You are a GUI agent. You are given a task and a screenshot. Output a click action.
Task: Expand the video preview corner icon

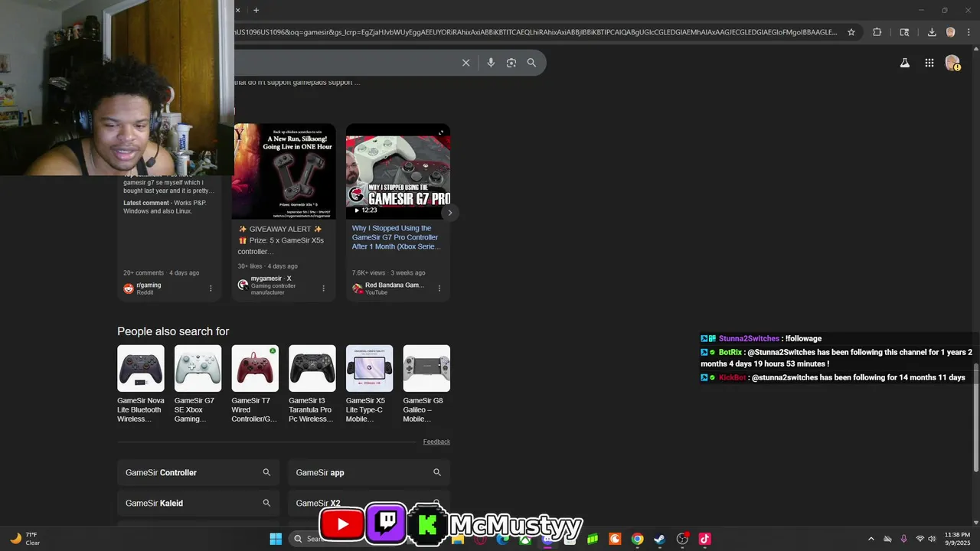click(441, 132)
